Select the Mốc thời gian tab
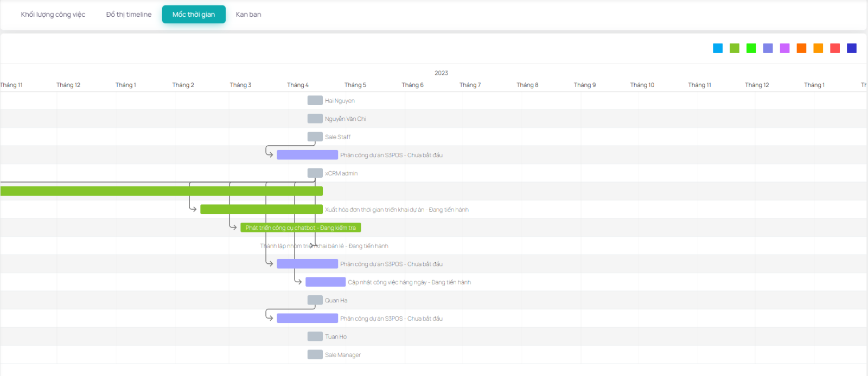 coord(194,15)
